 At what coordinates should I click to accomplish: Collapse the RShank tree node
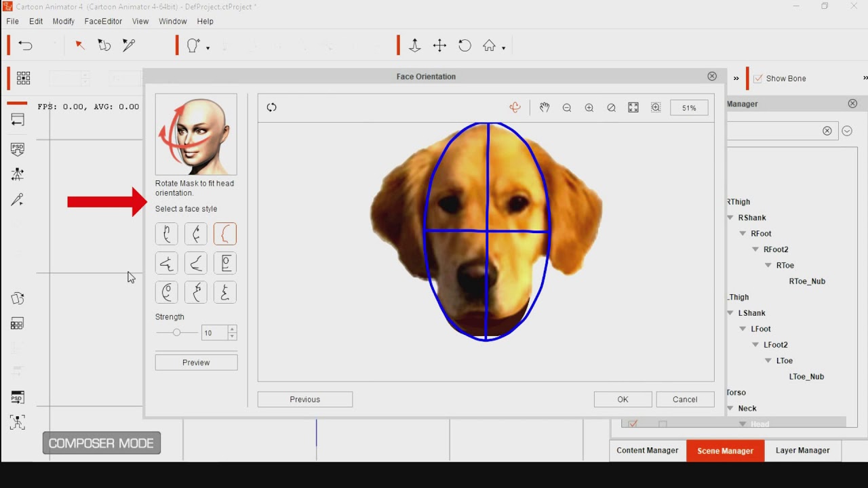tap(730, 218)
